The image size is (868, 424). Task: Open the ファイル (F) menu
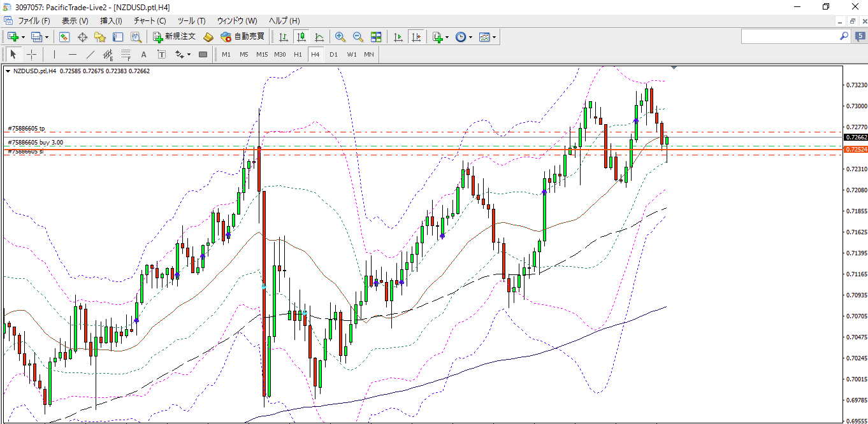pyautogui.click(x=34, y=21)
